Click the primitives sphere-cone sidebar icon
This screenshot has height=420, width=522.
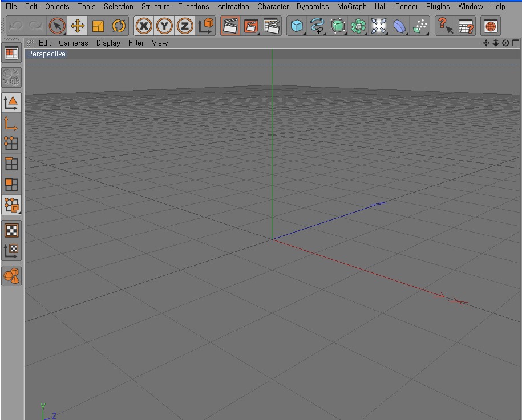(x=11, y=276)
